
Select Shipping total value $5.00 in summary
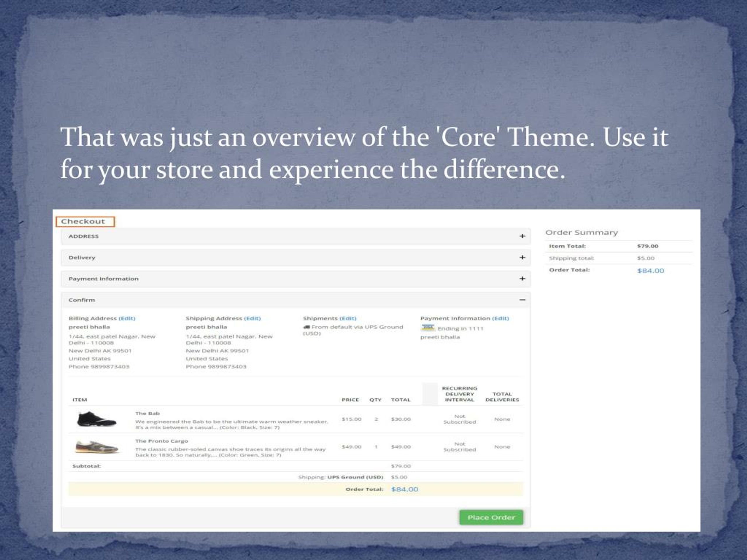coord(646,258)
